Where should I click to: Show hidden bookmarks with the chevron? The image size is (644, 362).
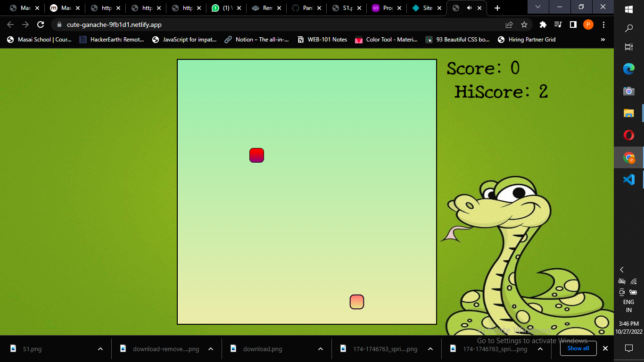click(x=603, y=40)
